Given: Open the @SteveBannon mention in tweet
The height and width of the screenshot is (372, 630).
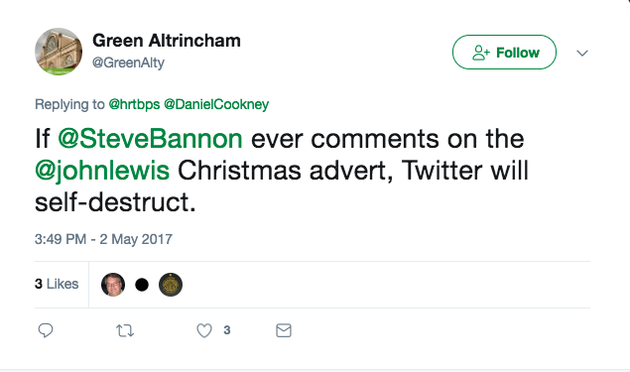Looking at the screenshot, I should [150, 139].
